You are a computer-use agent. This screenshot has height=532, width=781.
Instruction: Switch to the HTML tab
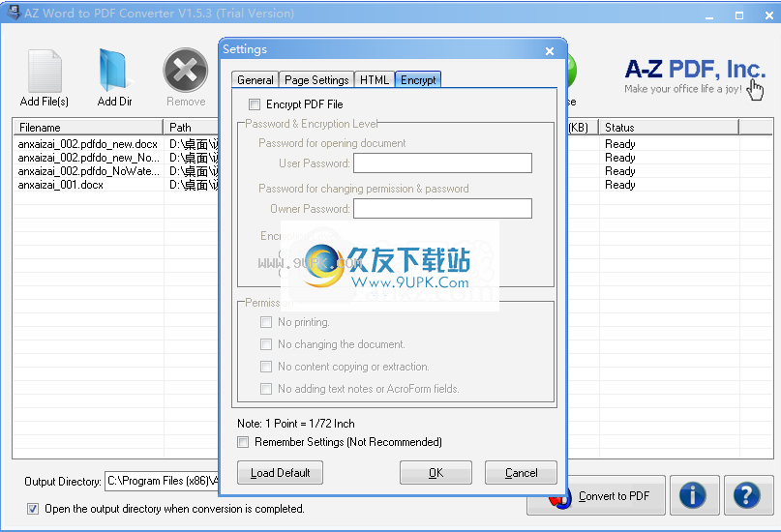click(x=375, y=79)
